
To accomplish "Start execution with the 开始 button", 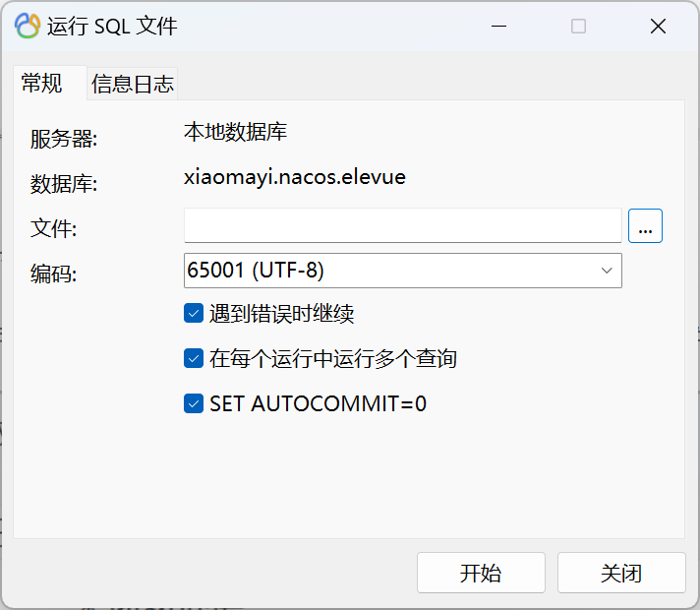I will 481,573.
